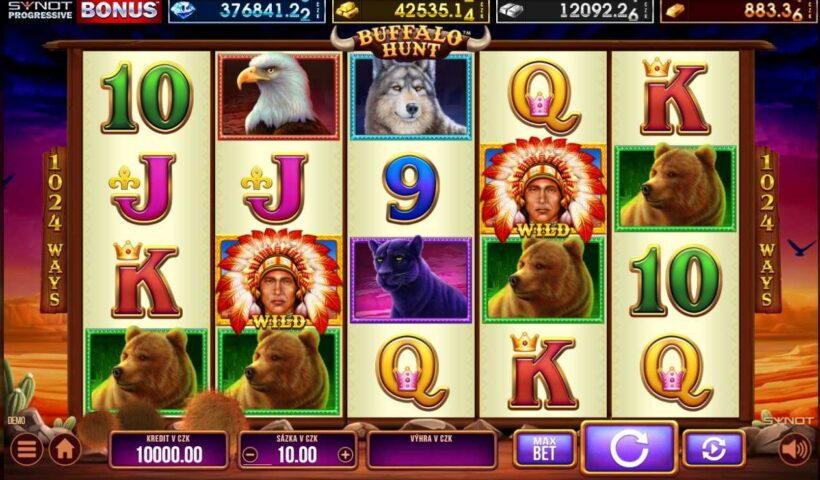Spin the reels with circular arrow button
Viewport: 820px width, 480px height.
(x=629, y=448)
